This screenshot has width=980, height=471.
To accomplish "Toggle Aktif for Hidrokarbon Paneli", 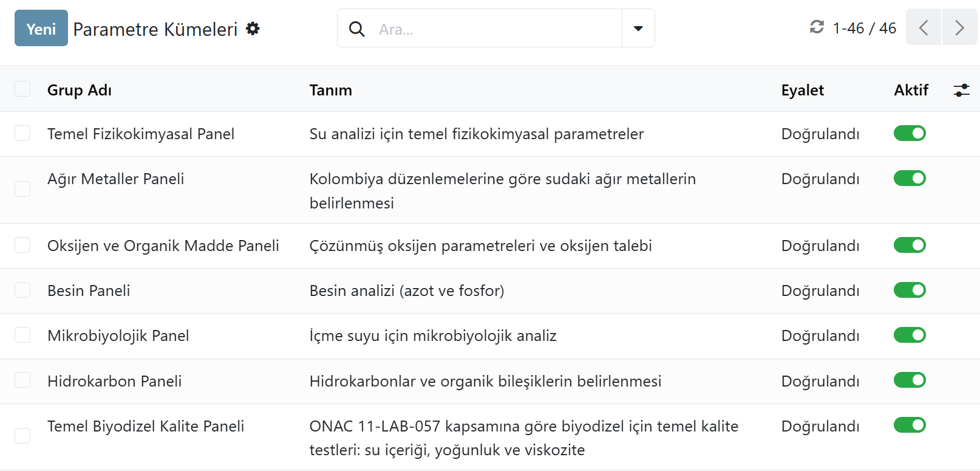I will click(x=909, y=380).
